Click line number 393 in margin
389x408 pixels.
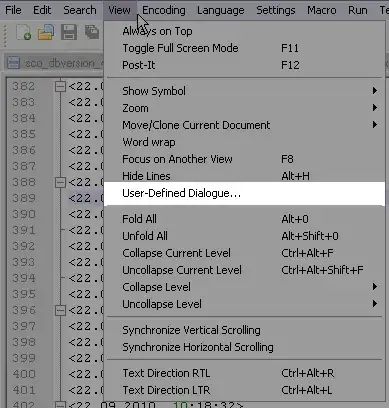coord(24,262)
